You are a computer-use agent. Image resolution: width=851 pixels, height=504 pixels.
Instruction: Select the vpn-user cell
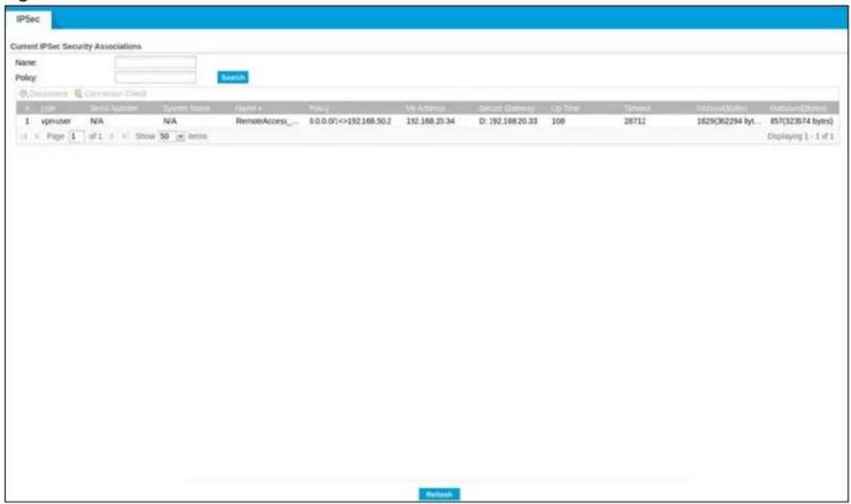tap(56, 122)
